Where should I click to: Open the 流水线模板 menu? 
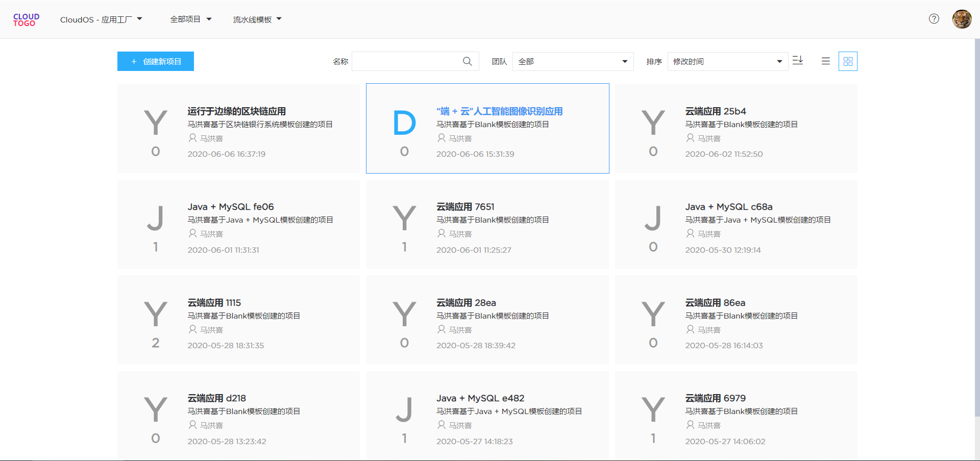coord(257,19)
